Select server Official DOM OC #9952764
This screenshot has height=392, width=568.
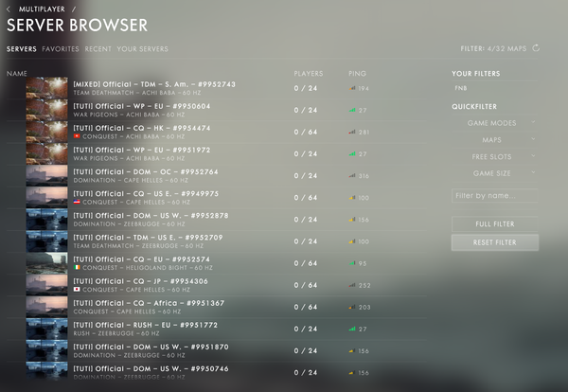click(x=217, y=176)
